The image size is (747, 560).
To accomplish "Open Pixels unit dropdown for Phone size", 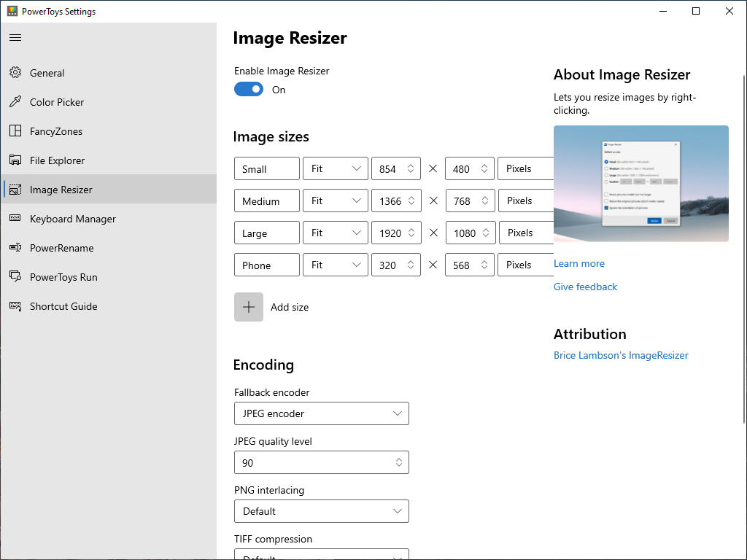I will click(x=525, y=265).
